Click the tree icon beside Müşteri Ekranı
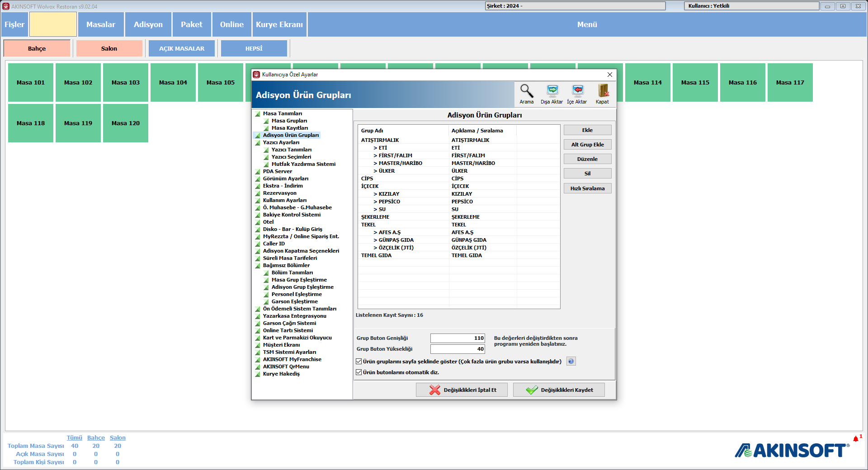Screen dimensions: 868x470 click(258, 345)
